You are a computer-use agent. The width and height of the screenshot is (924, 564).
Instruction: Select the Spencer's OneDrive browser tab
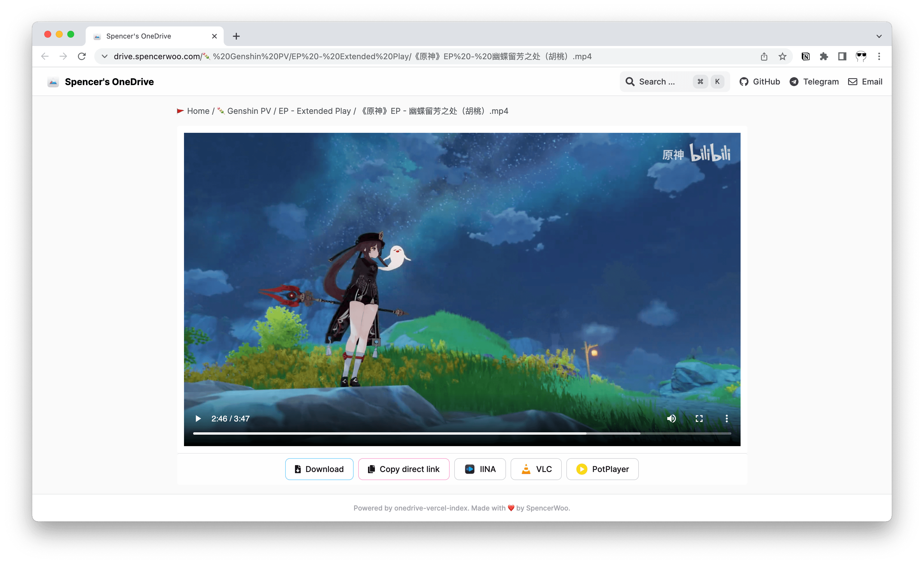point(139,36)
